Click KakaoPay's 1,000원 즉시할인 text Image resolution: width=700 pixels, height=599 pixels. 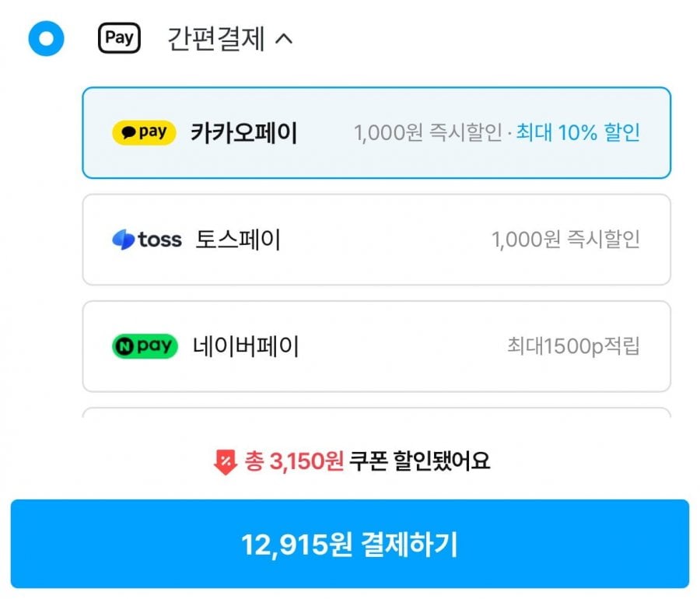tap(429, 133)
